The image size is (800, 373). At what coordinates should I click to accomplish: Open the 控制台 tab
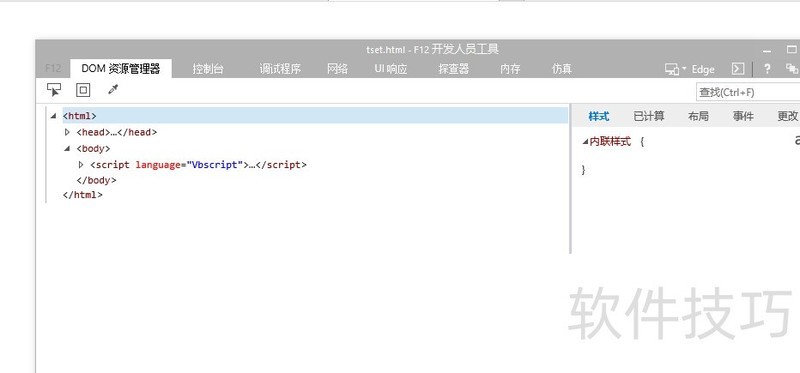(x=208, y=69)
